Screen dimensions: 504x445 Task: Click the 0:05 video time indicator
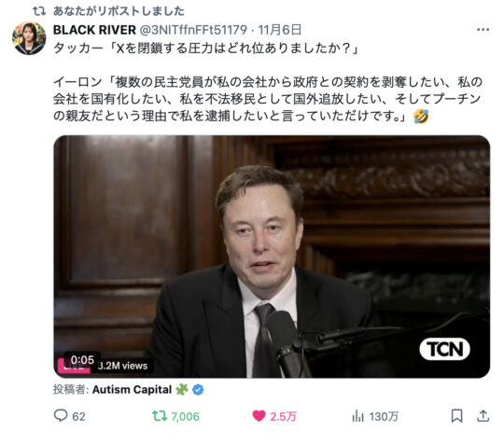coord(82,360)
